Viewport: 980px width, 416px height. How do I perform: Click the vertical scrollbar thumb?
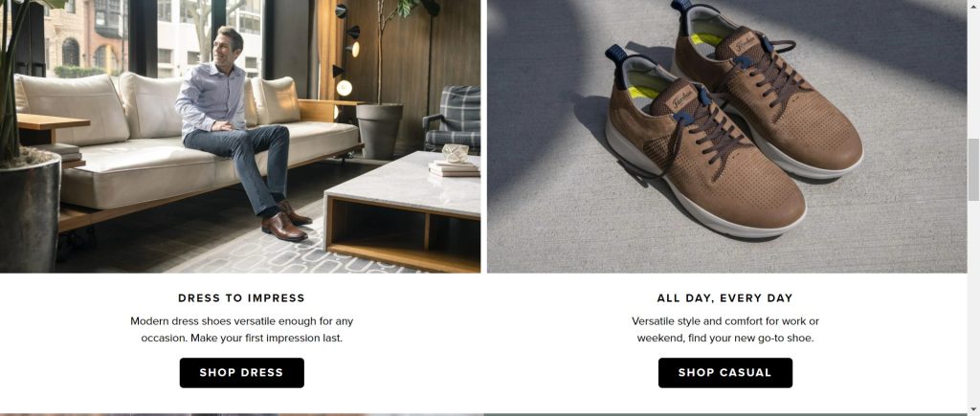[x=973, y=169]
